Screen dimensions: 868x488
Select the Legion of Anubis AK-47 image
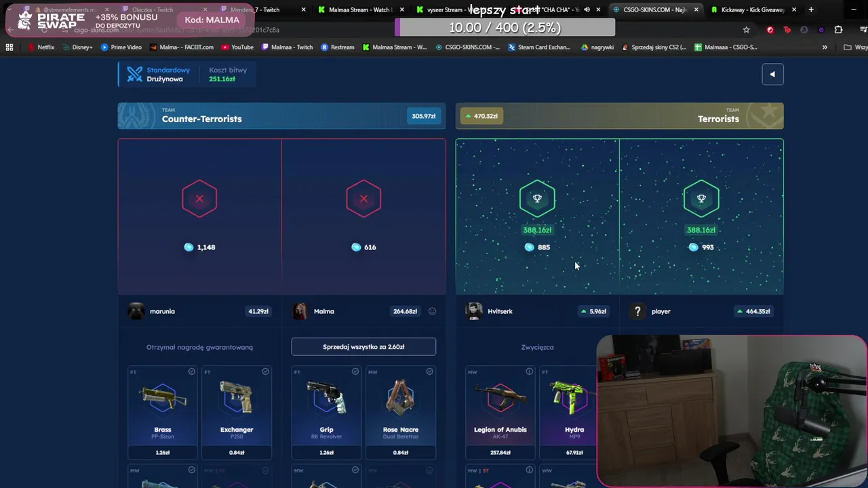tap(500, 398)
